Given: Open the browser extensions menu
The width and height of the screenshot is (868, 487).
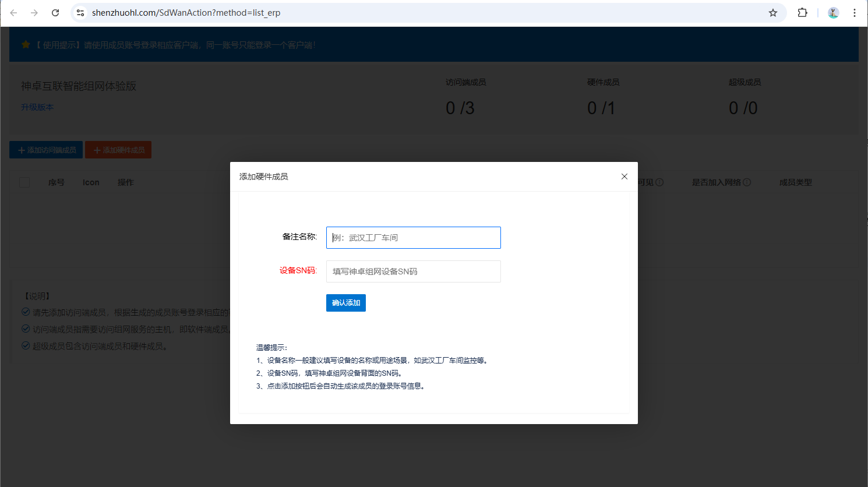Looking at the screenshot, I should [x=802, y=13].
